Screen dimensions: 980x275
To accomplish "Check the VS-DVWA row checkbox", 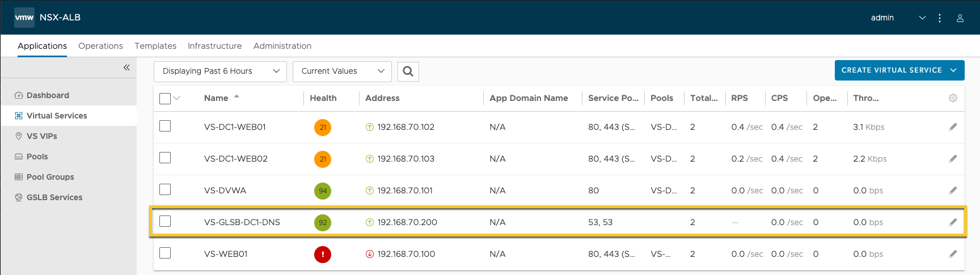I will pos(165,189).
